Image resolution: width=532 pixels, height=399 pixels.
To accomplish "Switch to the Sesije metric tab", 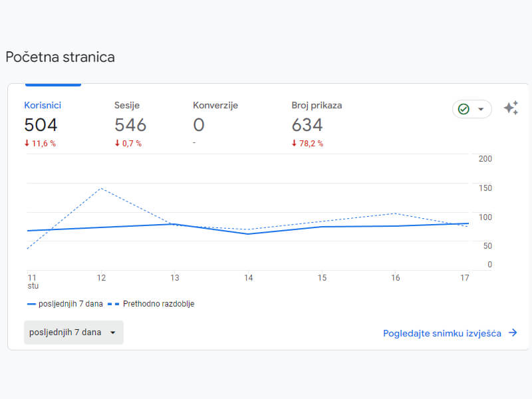I will tap(127, 105).
